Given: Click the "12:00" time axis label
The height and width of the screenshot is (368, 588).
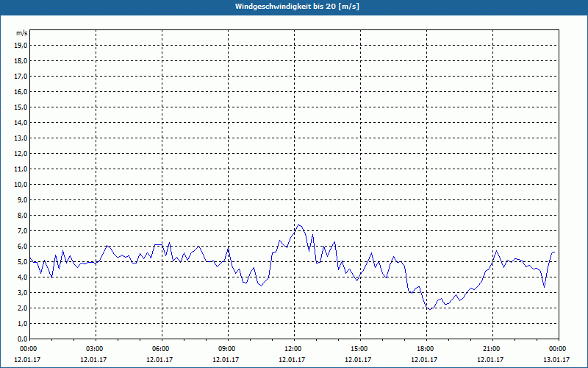Looking at the screenshot, I should (x=293, y=349).
